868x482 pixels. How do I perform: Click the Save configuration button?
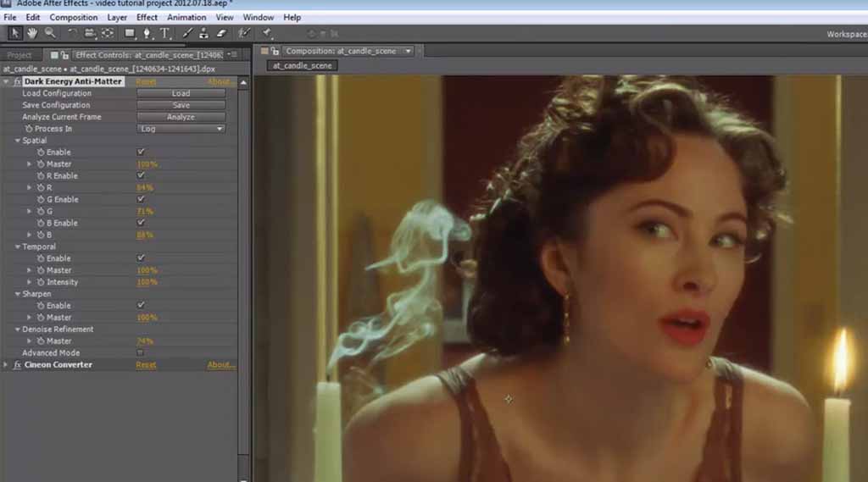point(181,105)
